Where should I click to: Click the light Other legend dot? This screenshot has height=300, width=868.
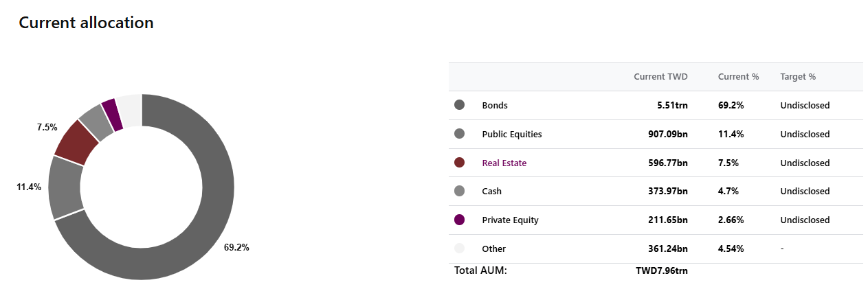click(x=460, y=249)
